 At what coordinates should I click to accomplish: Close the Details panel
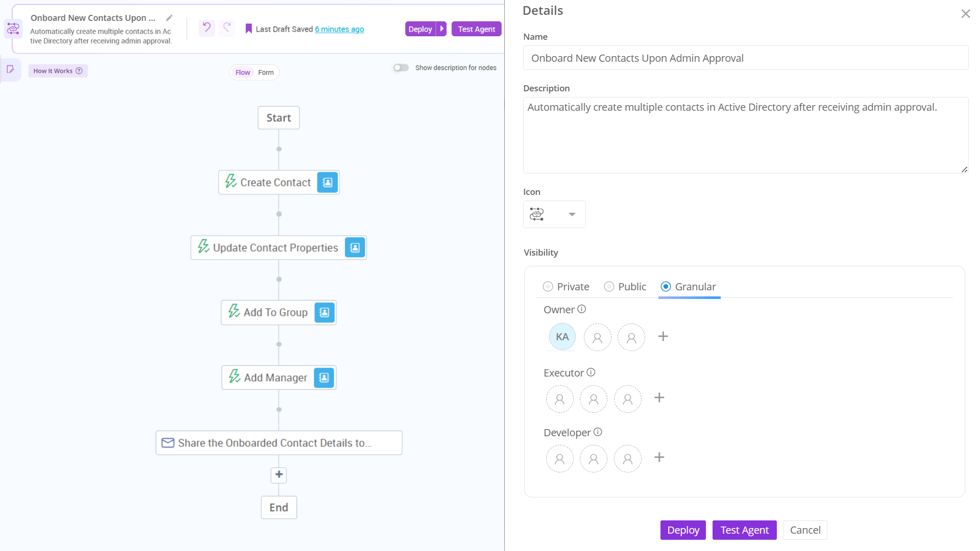(x=965, y=14)
